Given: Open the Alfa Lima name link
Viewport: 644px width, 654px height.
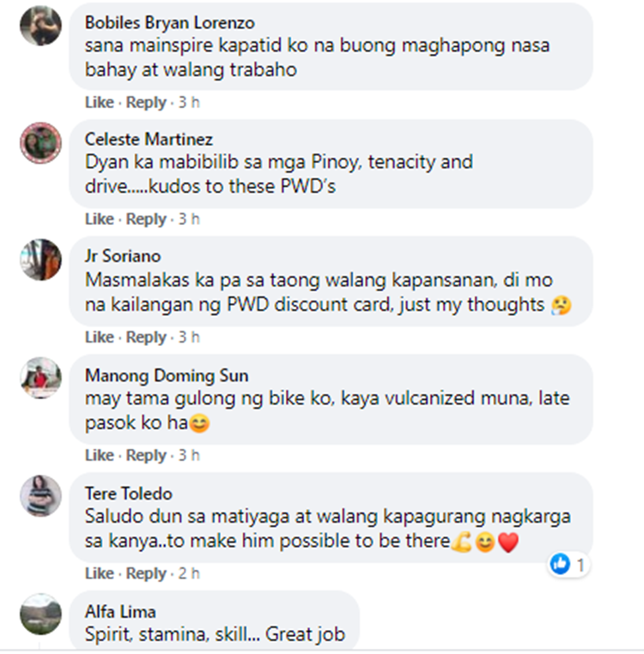Looking at the screenshot, I should (120, 612).
